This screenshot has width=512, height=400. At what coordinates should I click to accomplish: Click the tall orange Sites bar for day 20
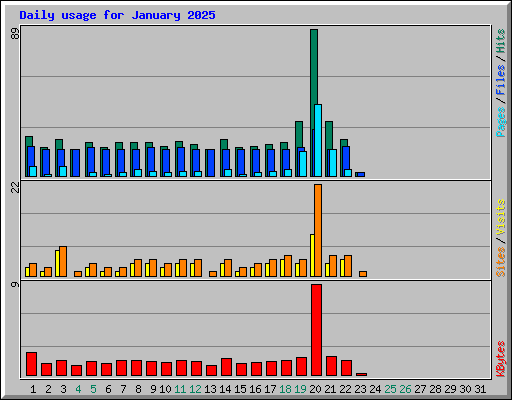318,230
